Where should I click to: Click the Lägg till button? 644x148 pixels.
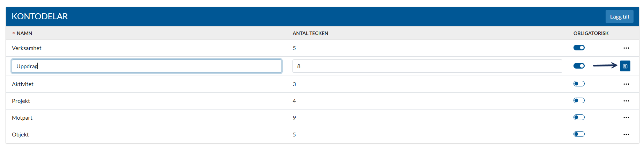[619, 16]
